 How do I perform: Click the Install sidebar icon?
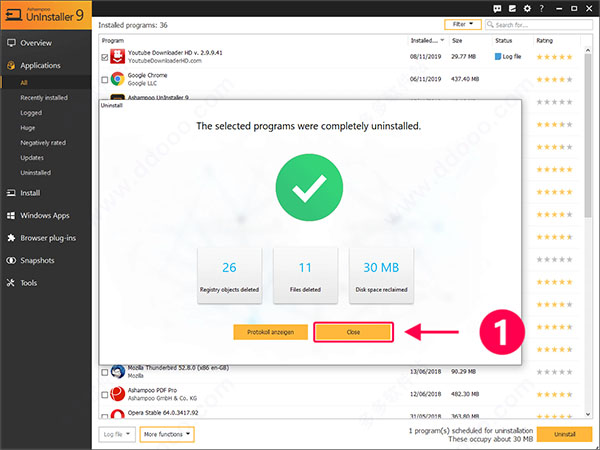coord(11,193)
